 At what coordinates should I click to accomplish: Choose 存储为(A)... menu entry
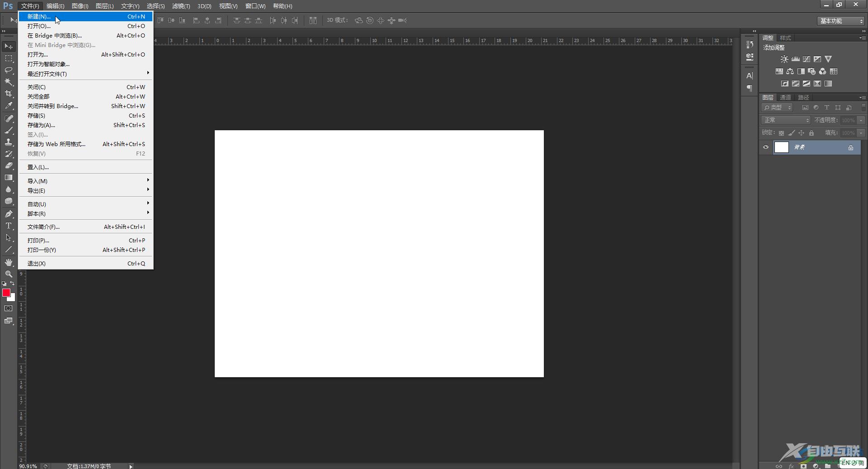(x=86, y=125)
